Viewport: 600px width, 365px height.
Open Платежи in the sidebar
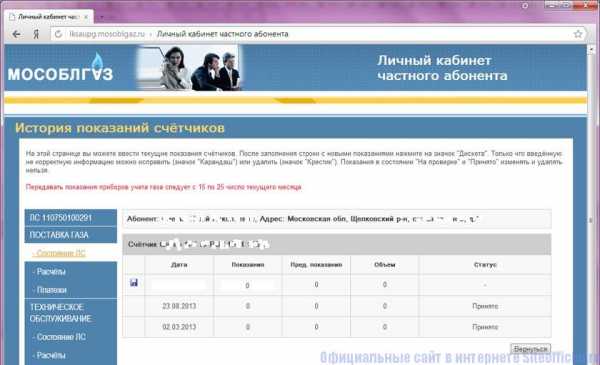click(50, 290)
